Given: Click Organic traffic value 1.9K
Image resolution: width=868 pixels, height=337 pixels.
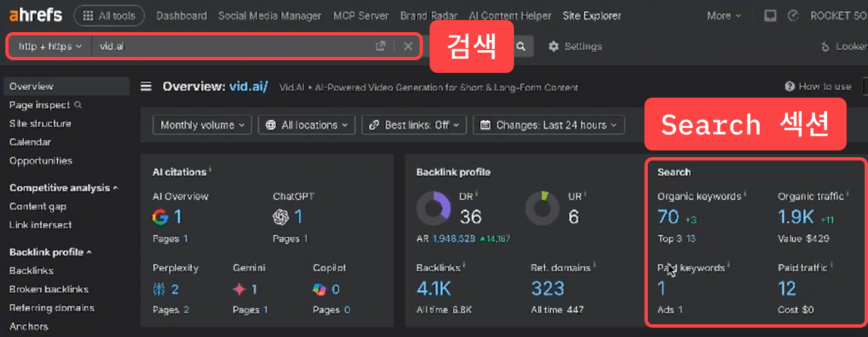Looking at the screenshot, I should tap(796, 217).
